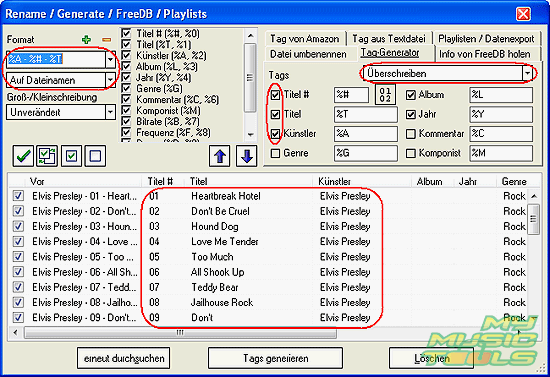Click the format codes list scrollbar thumb

coord(250,78)
